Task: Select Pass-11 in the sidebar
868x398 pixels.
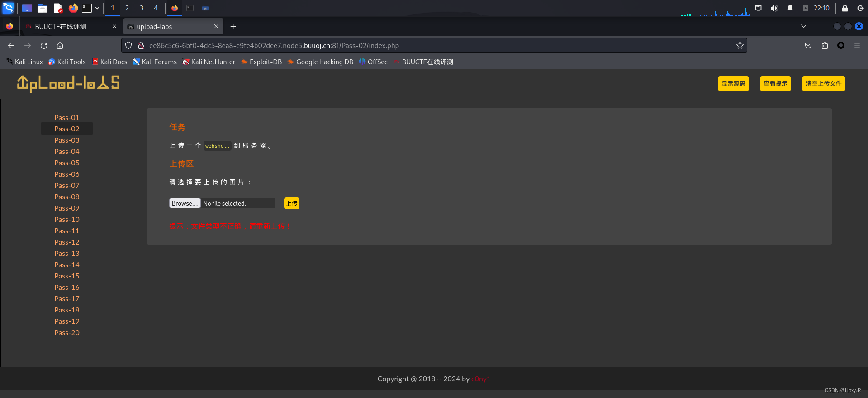Action: coord(67,230)
